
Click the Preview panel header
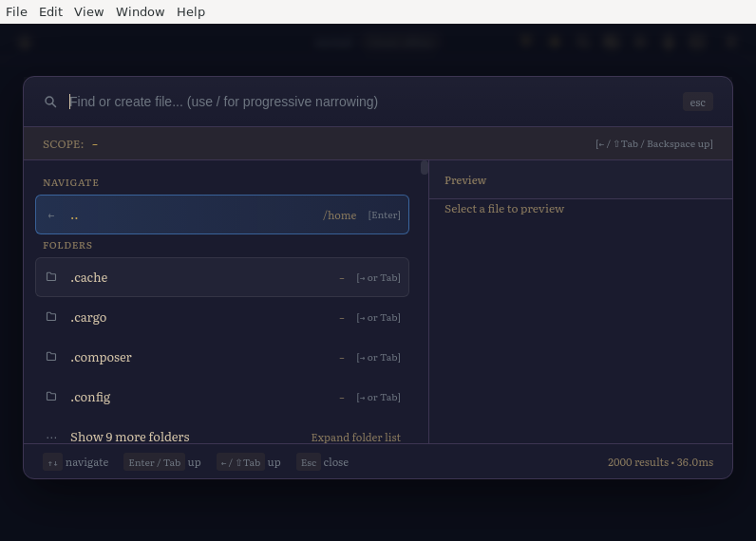(x=580, y=180)
